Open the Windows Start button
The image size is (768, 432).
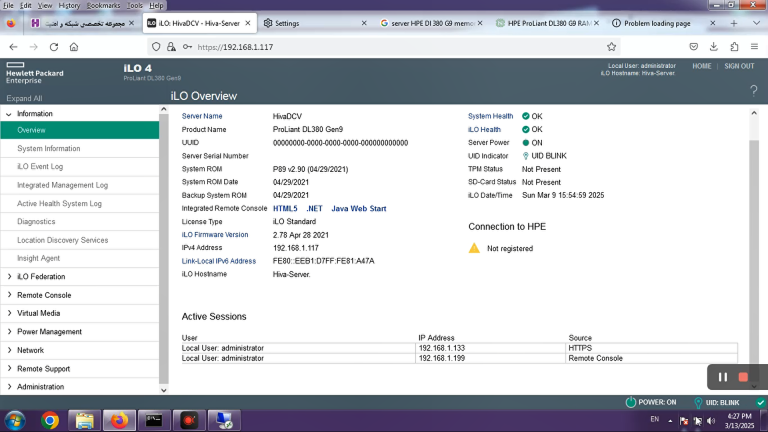tap(15, 421)
